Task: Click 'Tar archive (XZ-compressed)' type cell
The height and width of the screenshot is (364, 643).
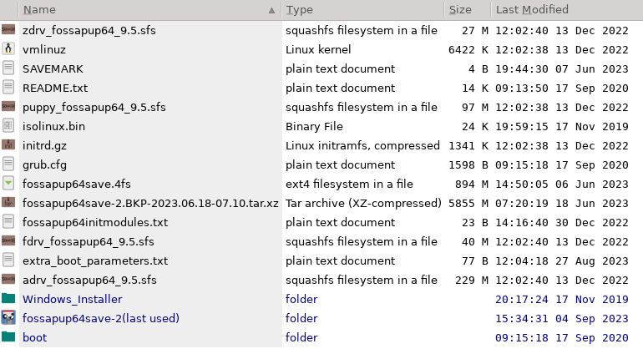Action: 363,204
